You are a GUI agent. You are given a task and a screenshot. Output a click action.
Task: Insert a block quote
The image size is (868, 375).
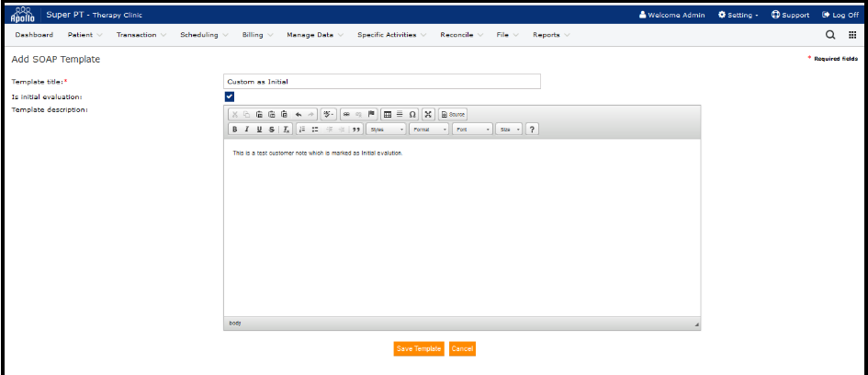pos(356,130)
